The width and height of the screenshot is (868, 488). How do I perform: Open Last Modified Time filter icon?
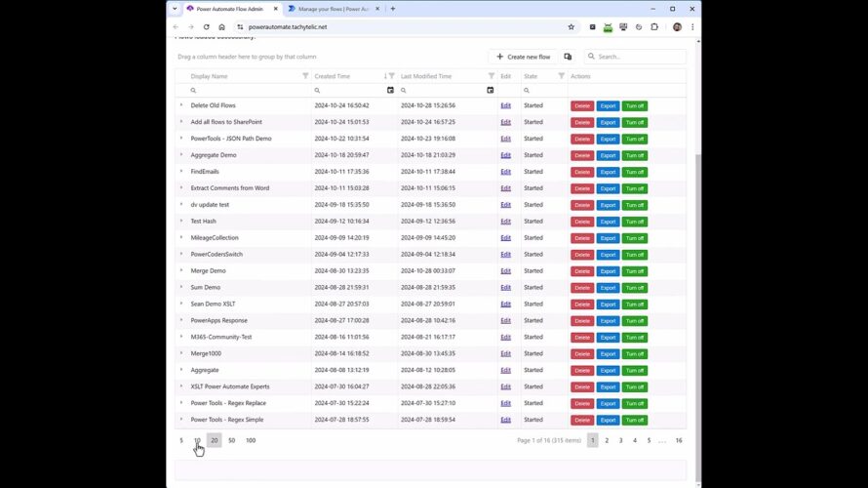[491, 76]
